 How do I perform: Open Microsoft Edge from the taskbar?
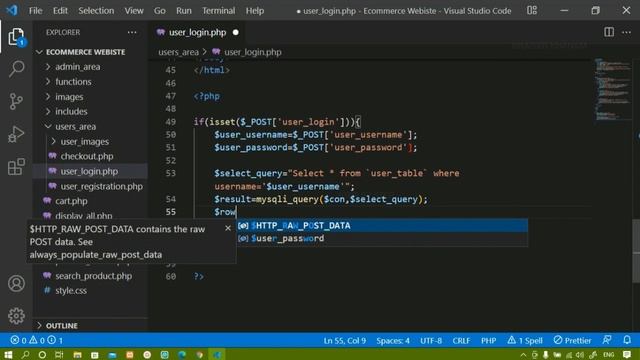coord(182,355)
